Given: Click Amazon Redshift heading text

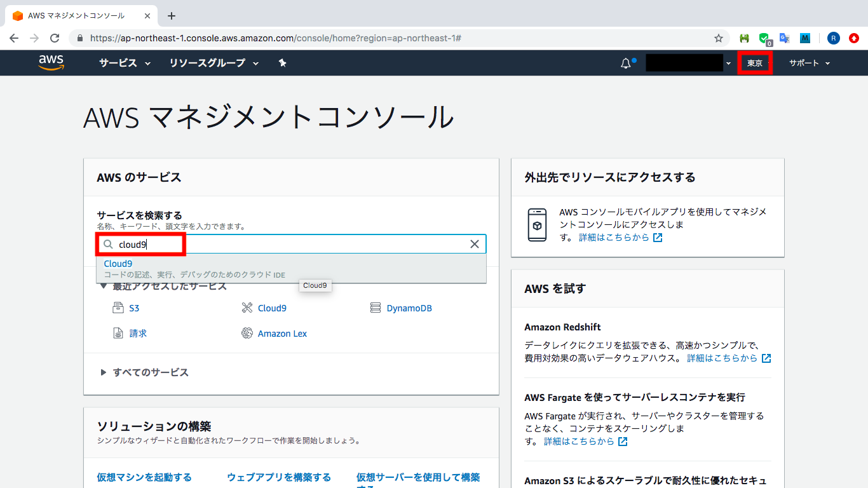Looking at the screenshot, I should [562, 327].
